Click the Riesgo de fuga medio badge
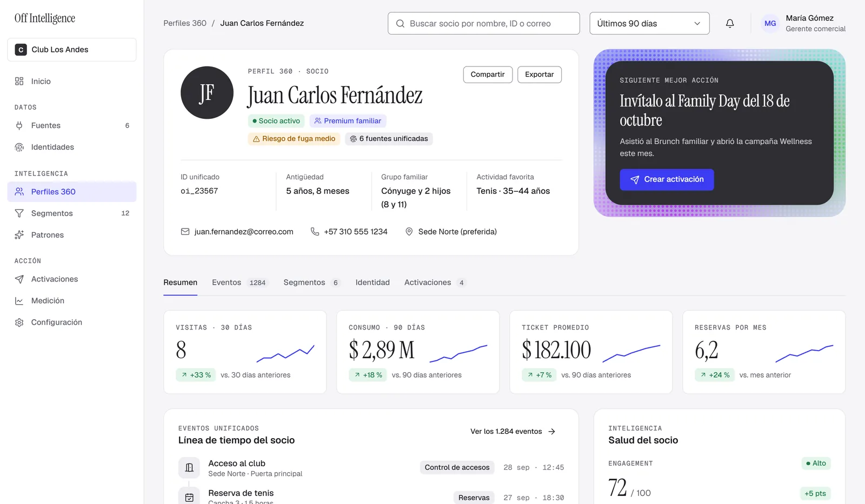865x504 pixels. [294, 139]
